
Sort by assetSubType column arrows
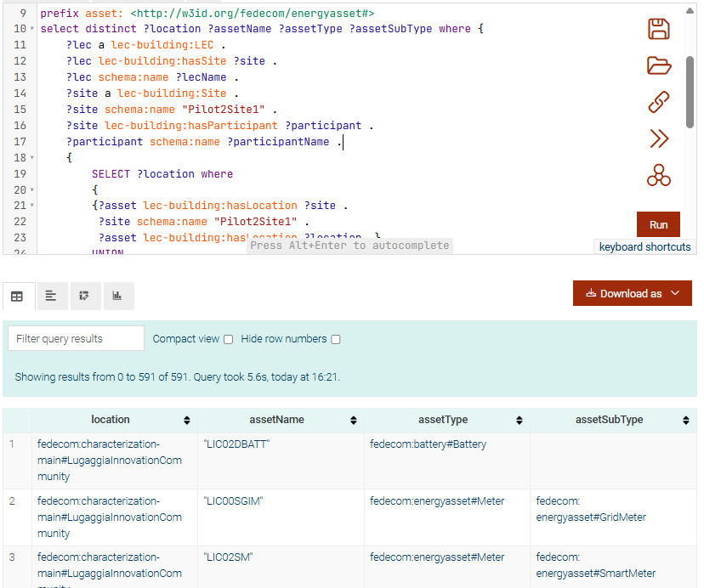[686, 420]
